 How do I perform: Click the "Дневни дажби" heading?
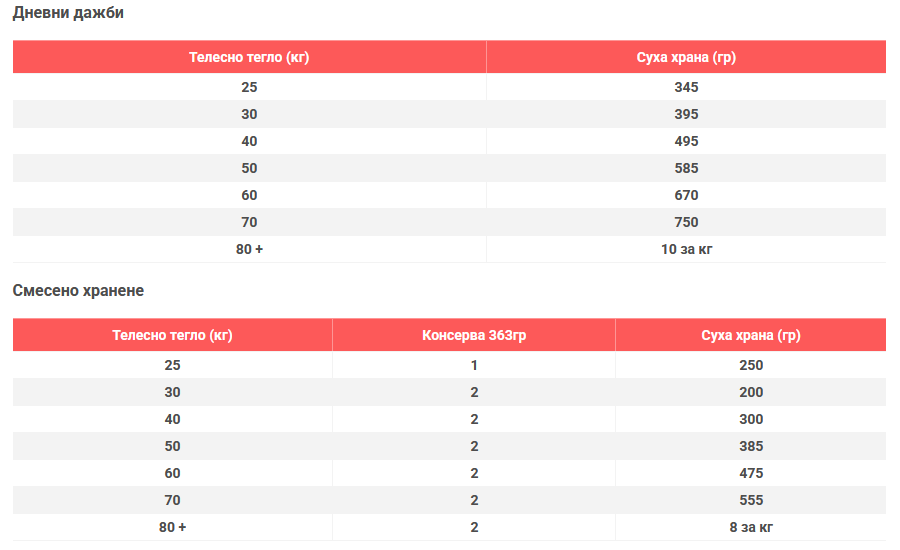coord(68,14)
